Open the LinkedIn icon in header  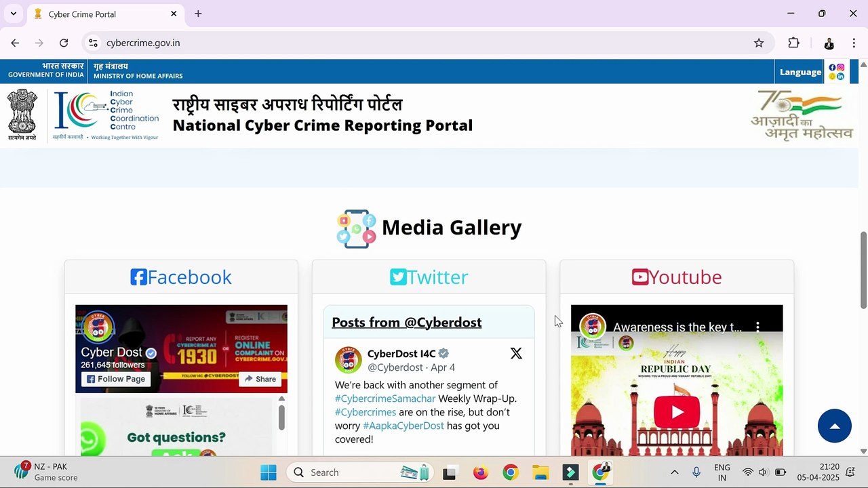[841, 77]
